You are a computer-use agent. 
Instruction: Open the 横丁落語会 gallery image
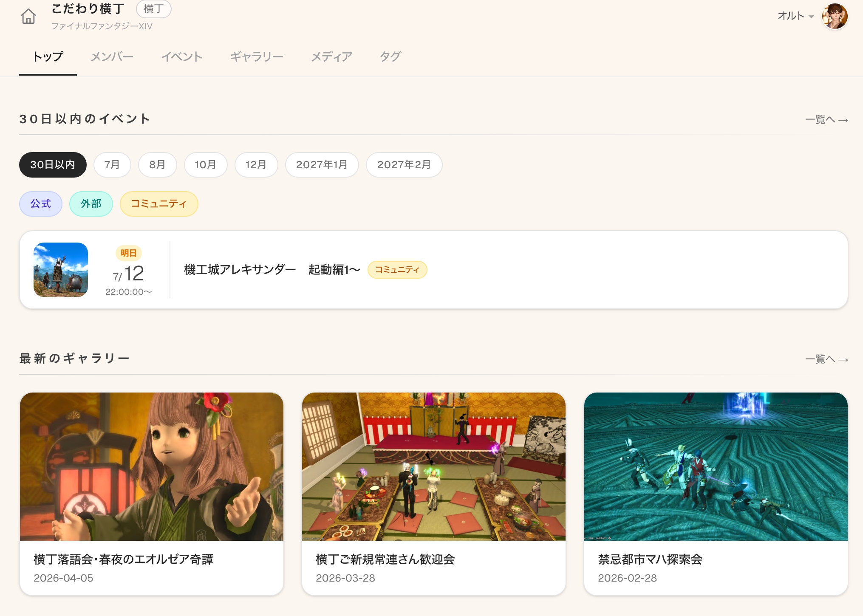152,466
